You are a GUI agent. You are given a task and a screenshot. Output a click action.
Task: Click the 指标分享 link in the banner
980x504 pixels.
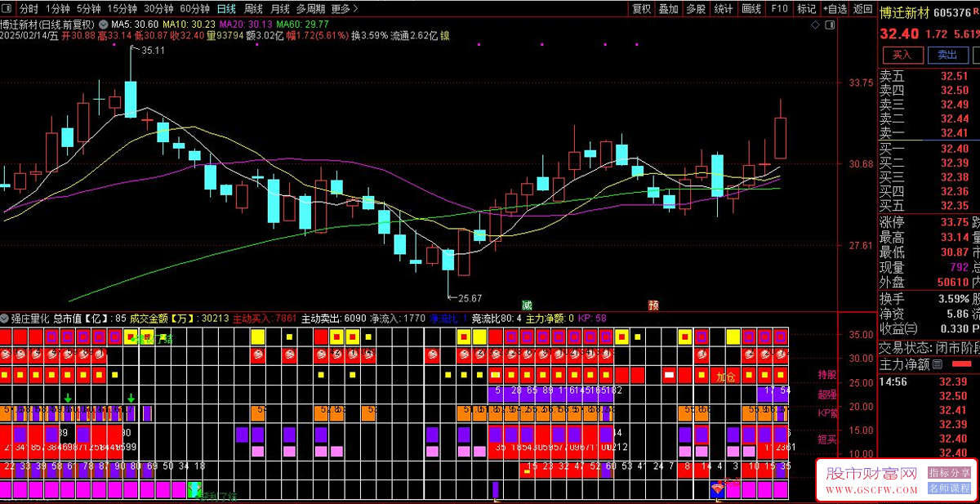(950, 473)
